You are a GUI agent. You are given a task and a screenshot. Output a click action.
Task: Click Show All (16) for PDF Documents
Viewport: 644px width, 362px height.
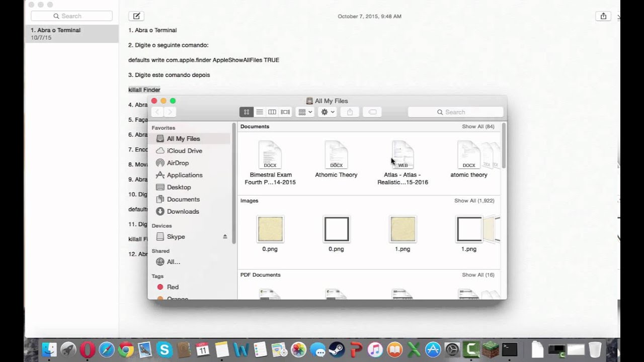click(478, 275)
